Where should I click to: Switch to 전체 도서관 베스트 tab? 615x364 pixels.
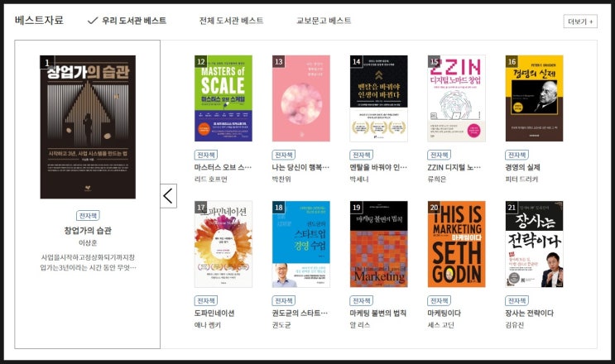click(231, 21)
